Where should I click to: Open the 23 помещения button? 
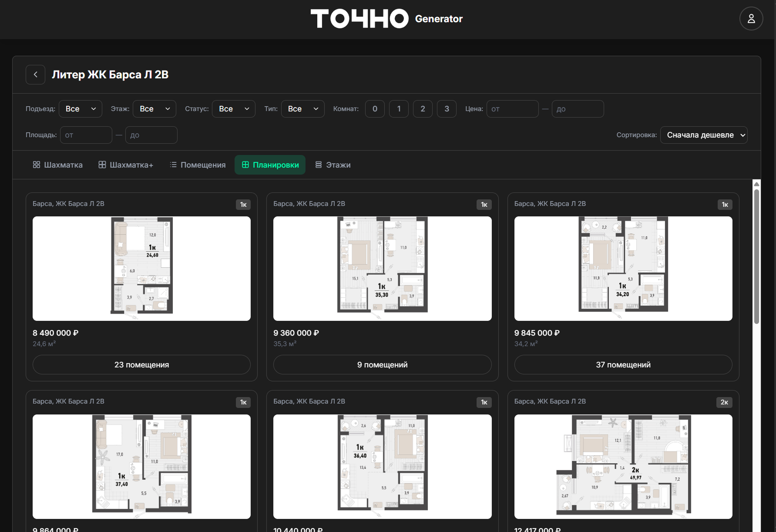coord(141,365)
